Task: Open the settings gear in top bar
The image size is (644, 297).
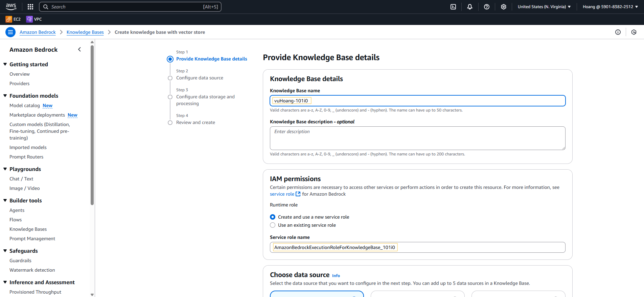Action: click(504, 7)
